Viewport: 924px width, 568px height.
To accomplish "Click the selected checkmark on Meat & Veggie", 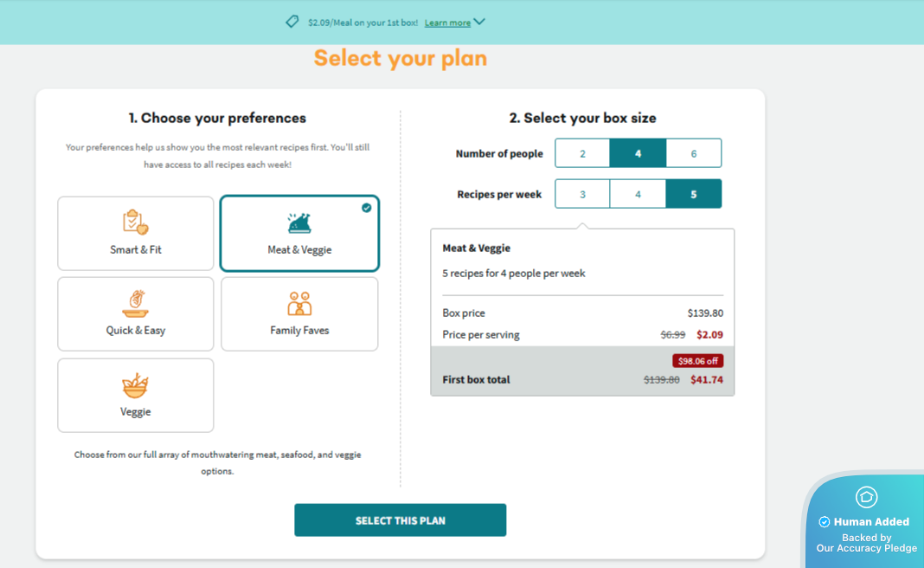I will (367, 208).
